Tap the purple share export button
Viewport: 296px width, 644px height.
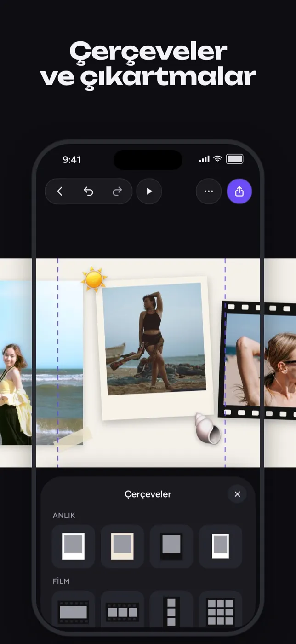pyautogui.click(x=239, y=191)
